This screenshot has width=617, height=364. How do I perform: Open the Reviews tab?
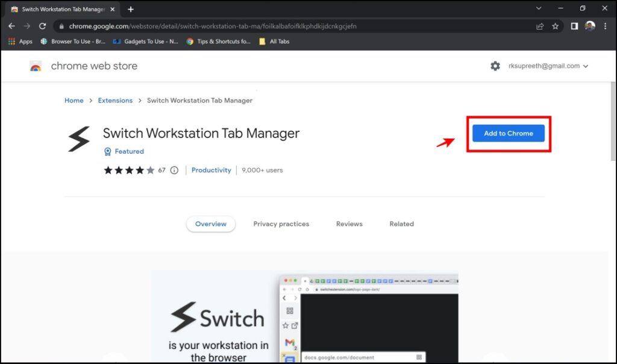(349, 224)
